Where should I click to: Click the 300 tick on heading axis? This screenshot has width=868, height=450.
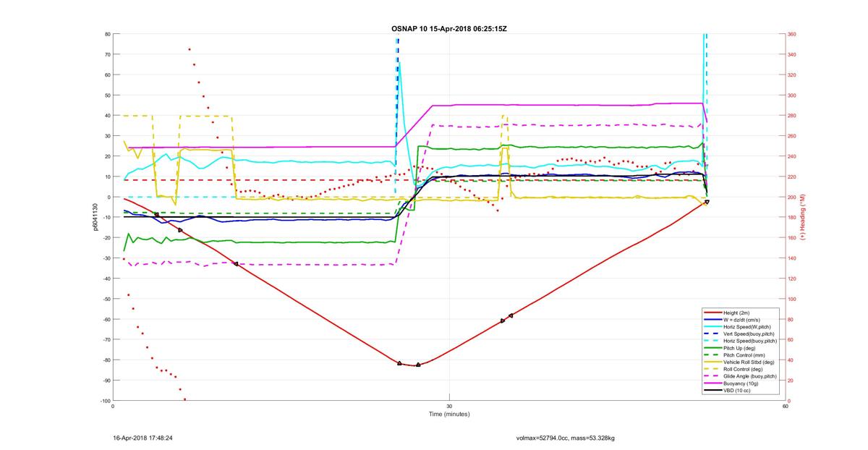791,95
